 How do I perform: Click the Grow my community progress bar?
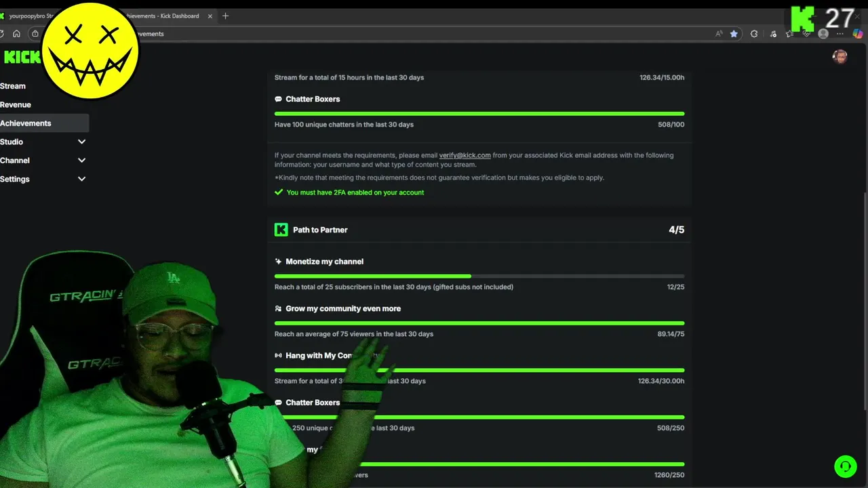(479, 323)
